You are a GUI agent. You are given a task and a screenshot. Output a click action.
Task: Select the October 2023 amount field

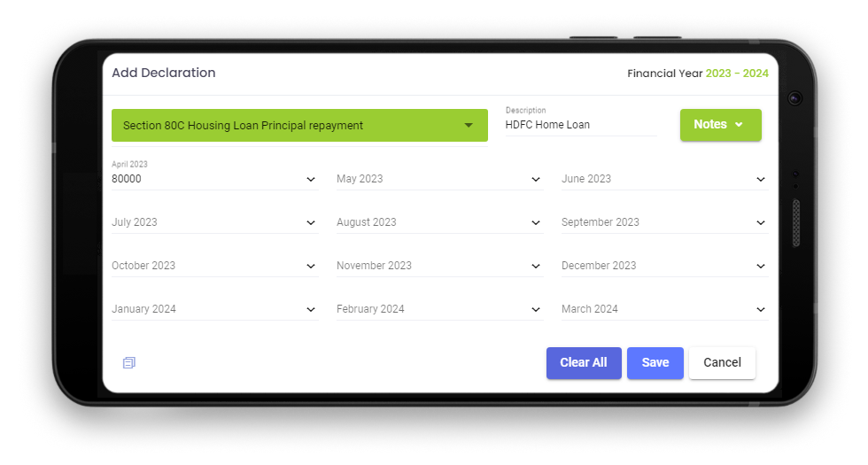tap(204, 266)
